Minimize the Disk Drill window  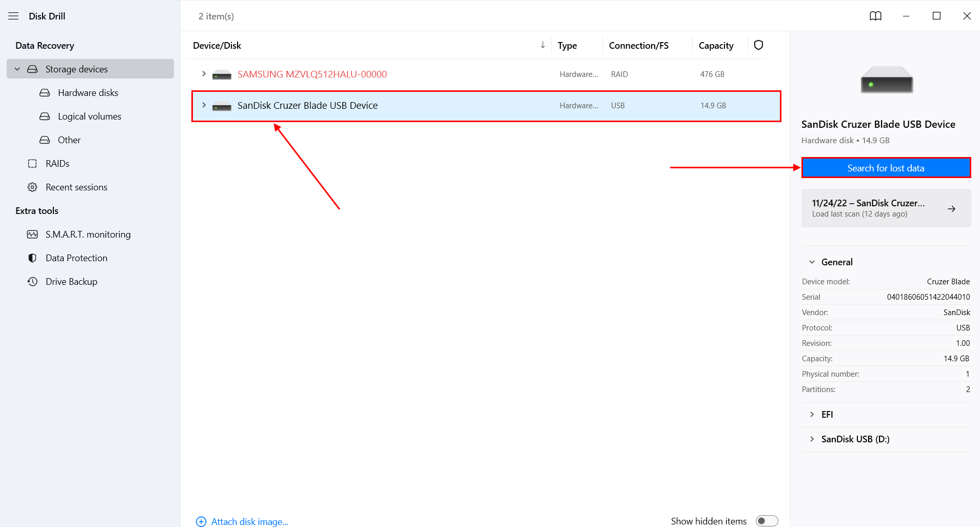906,16
